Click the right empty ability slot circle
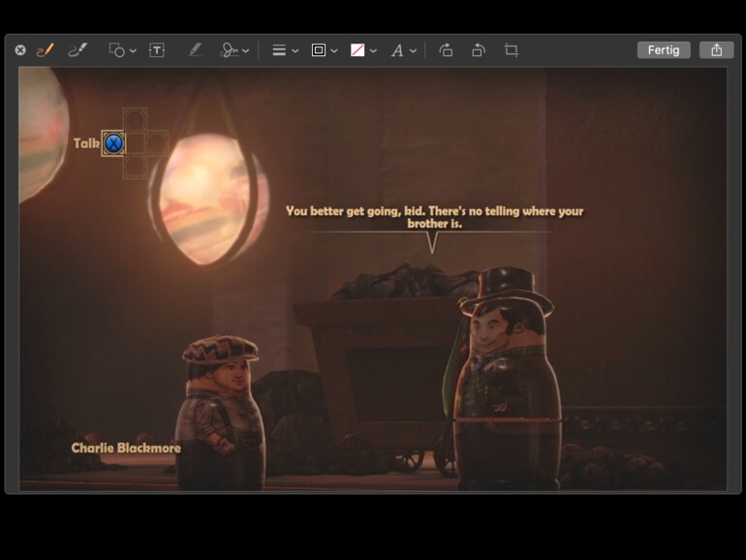746x560 pixels. pos(157,142)
